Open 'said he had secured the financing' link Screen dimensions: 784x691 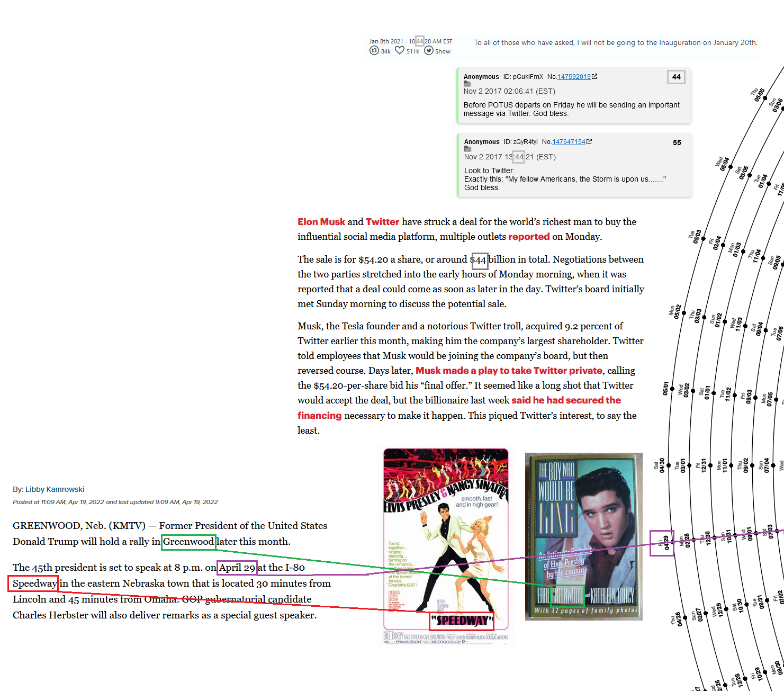coord(566,400)
